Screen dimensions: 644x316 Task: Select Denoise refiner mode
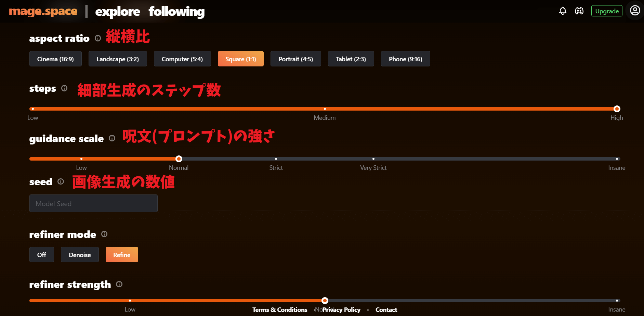(80, 255)
